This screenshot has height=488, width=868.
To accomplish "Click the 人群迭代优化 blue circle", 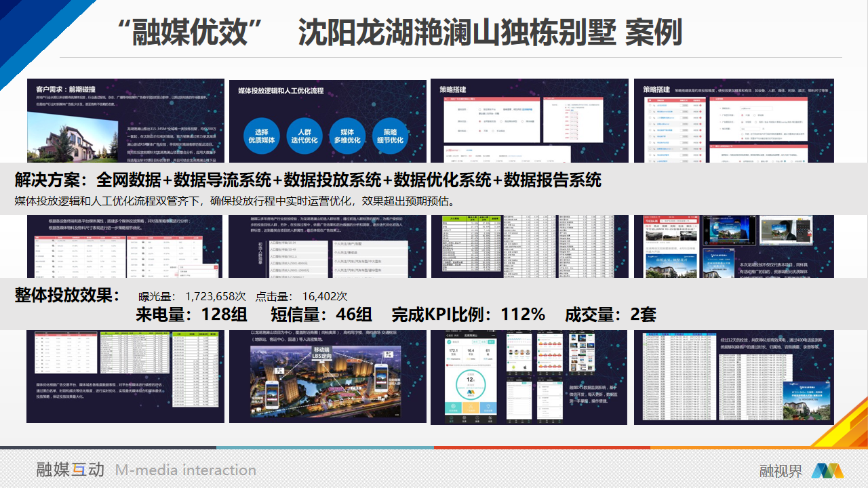I will point(302,136).
